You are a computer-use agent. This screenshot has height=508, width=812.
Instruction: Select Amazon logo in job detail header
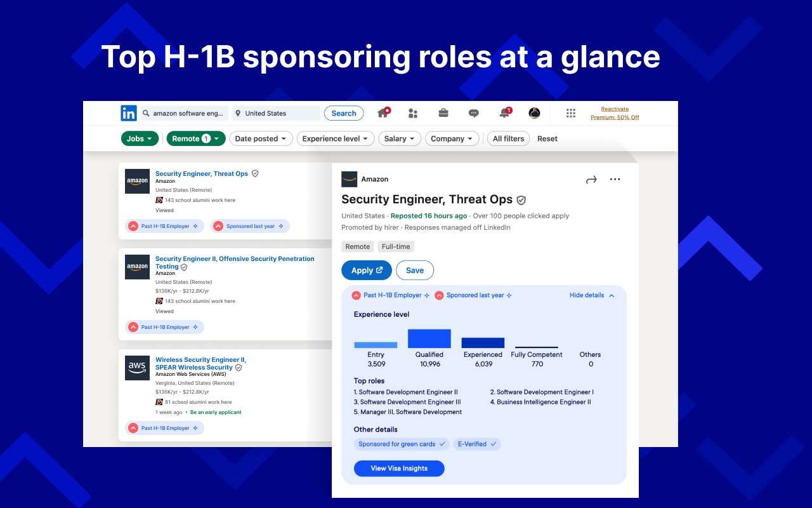coord(349,179)
